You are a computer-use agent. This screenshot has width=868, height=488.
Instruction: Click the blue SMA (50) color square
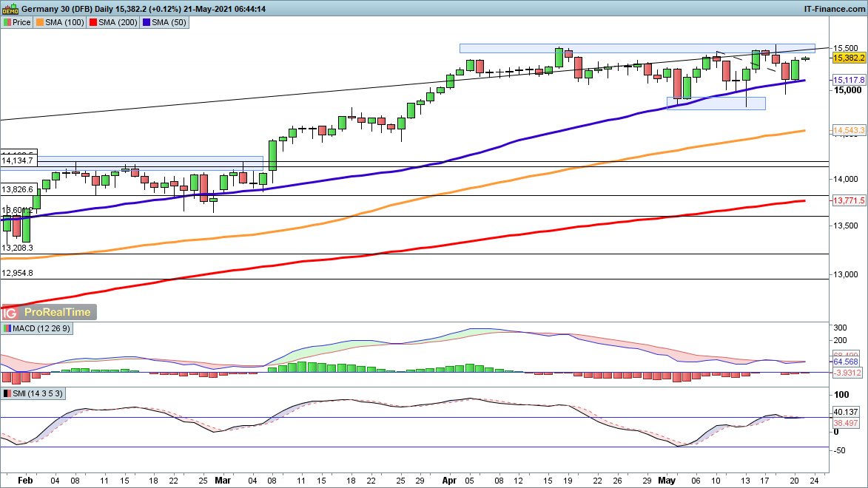pyautogui.click(x=147, y=22)
